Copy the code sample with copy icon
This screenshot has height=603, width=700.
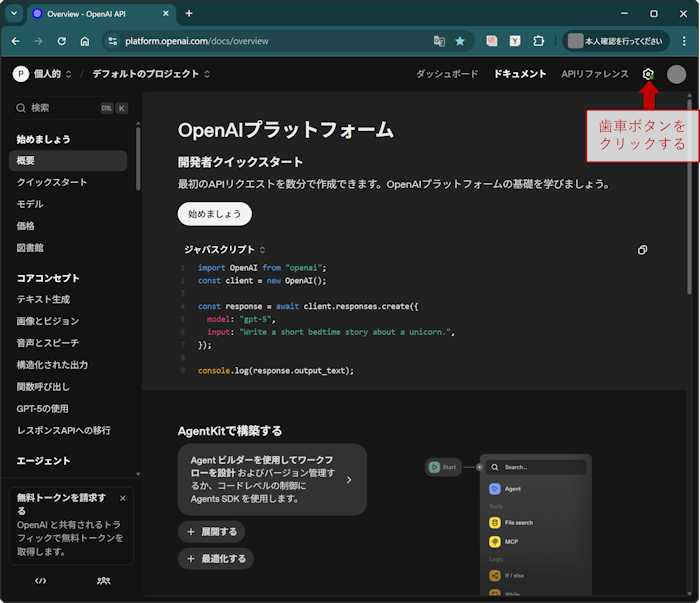[x=642, y=250]
